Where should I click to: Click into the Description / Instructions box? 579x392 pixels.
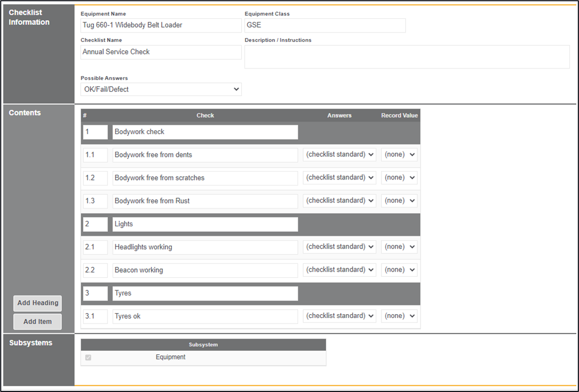pyautogui.click(x=407, y=57)
